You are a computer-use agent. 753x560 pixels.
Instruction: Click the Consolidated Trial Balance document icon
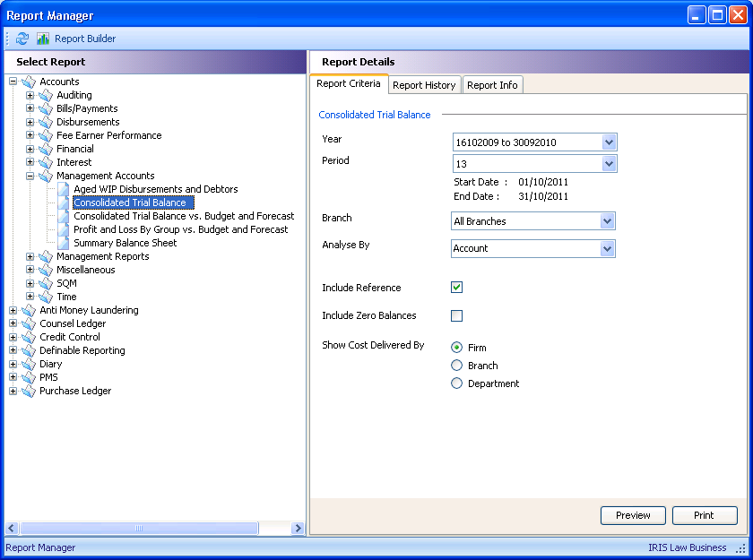64,202
